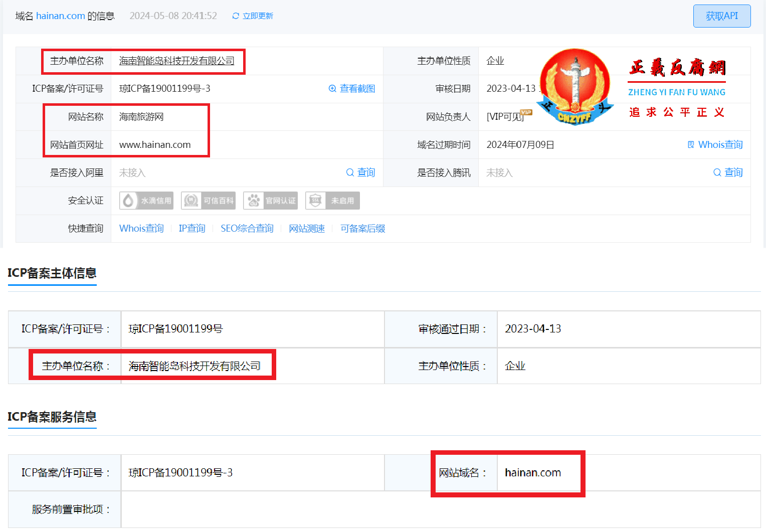The image size is (766, 532).
Task: Start a 网站测速 speed test
Action: 307,229
